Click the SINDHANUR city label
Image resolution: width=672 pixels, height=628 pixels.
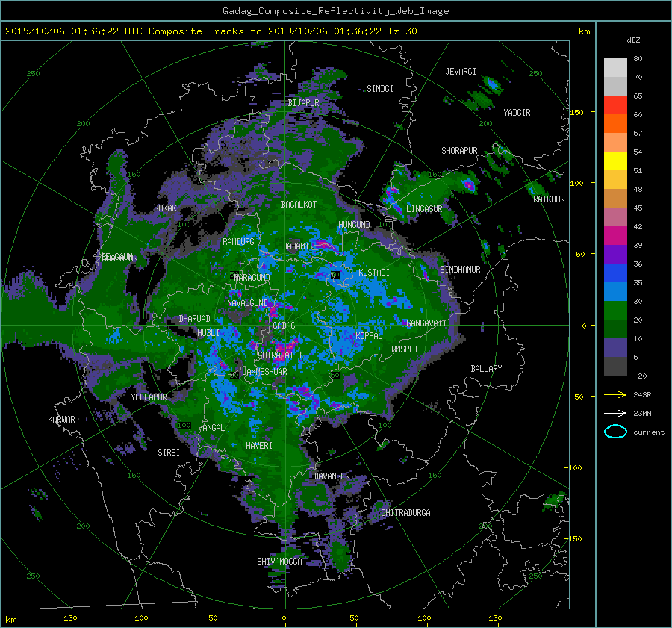point(460,270)
